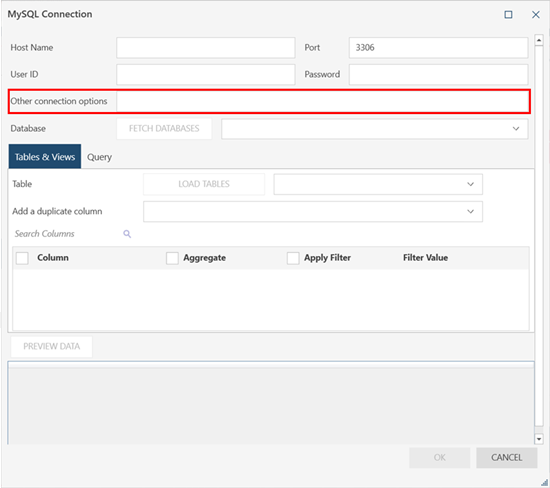Click the scrollbar down arrow
The width and height of the screenshot is (550, 488).
point(539,439)
